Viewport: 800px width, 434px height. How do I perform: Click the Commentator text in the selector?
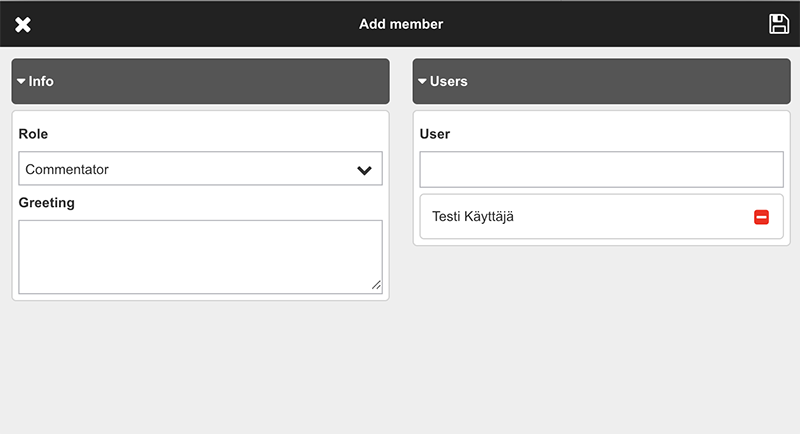coord(67,170)
